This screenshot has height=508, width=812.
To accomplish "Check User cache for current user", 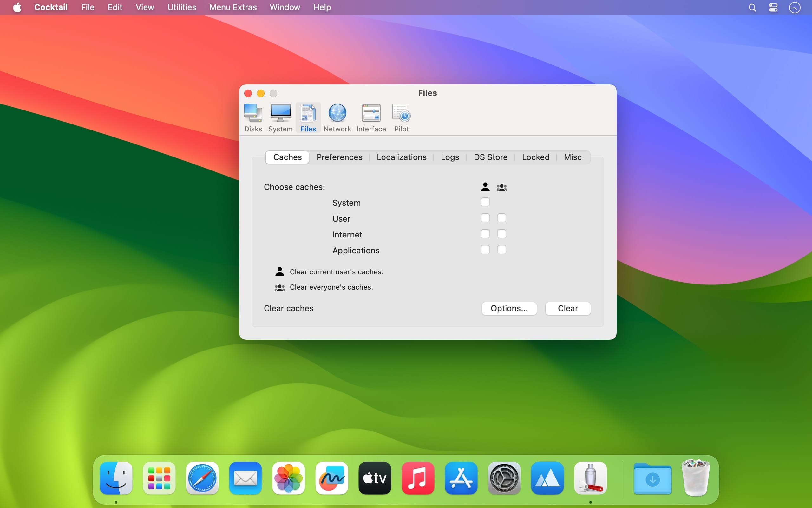I will 485,218.
